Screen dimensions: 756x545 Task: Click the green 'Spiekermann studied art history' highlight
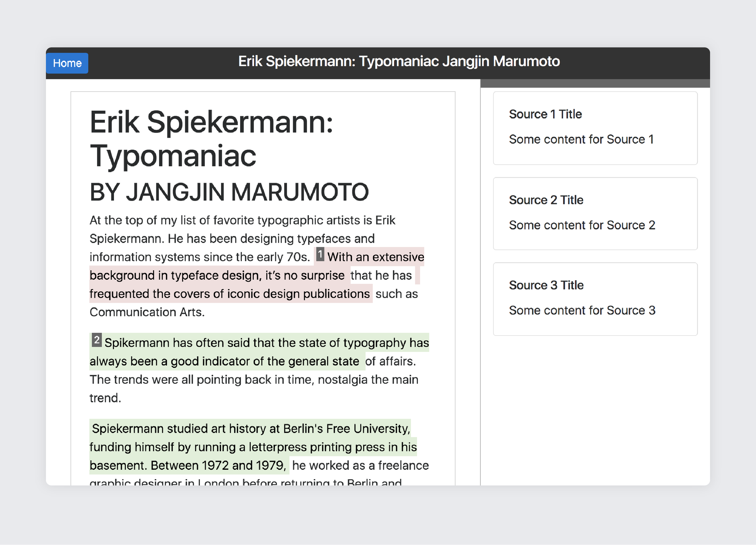[x=251, y=429]
